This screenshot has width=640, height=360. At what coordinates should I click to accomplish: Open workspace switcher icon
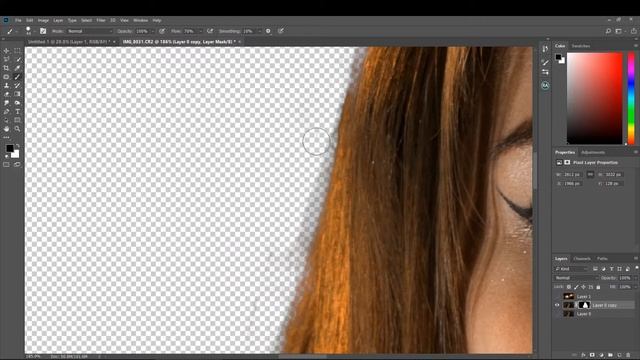(619, 31)
